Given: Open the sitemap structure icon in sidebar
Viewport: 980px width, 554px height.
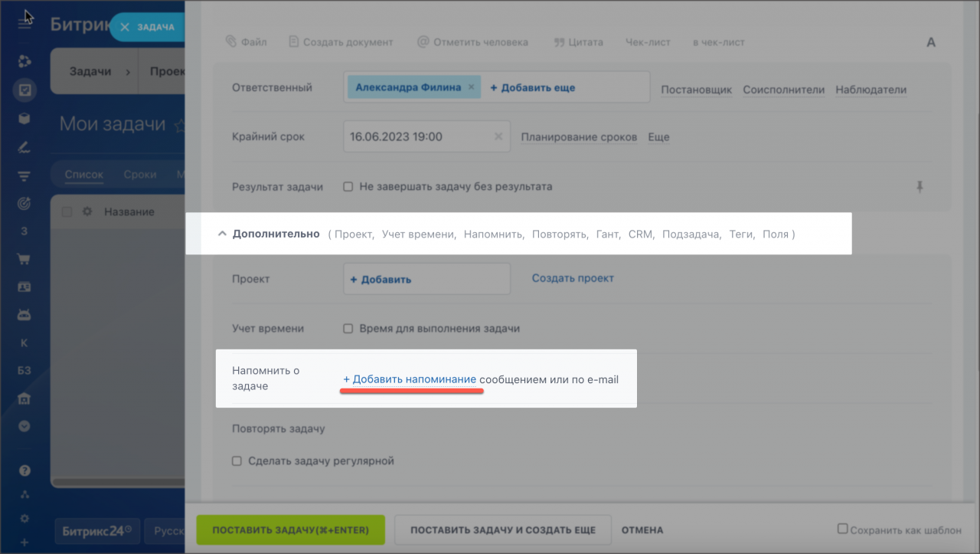Looking at the screenshot, I should tap(24, 494).
